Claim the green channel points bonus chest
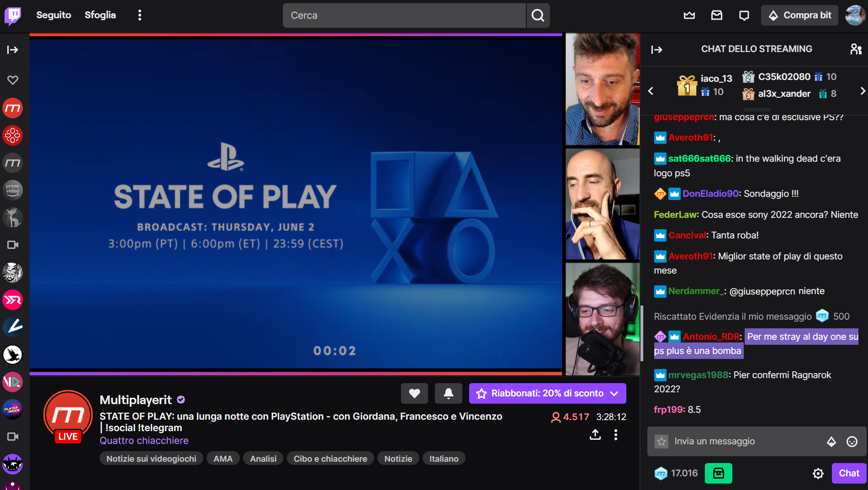This screenshot has height=490, width=868. tap(718, 473)
